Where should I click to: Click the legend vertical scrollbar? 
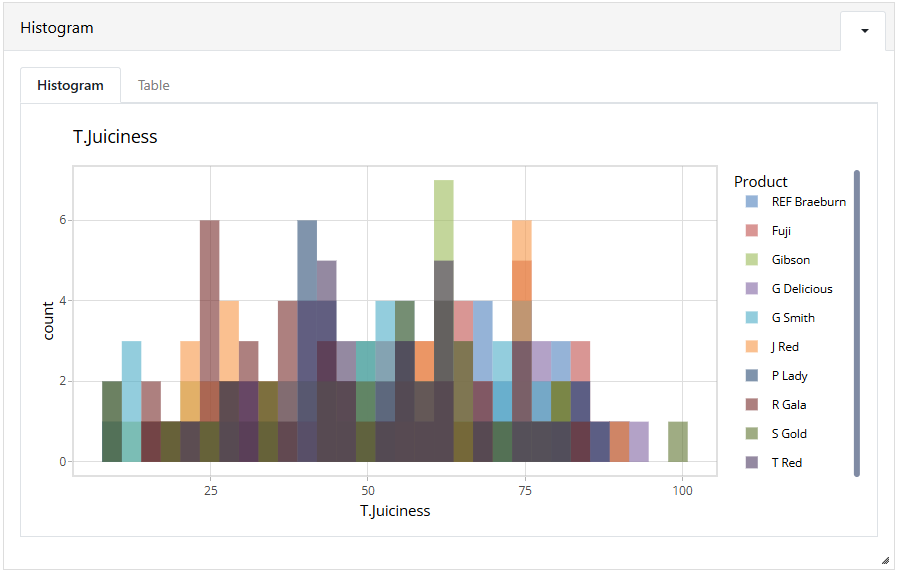pos(857,323)
